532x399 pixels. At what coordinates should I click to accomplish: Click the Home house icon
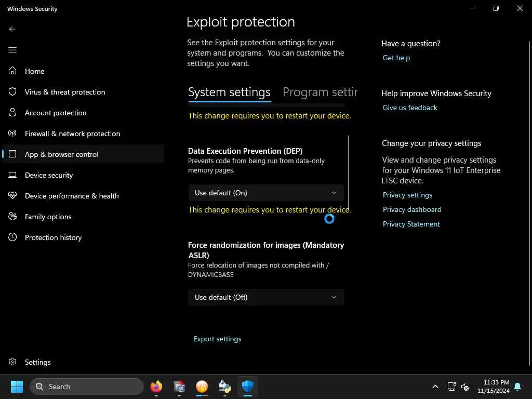[12, 71]
